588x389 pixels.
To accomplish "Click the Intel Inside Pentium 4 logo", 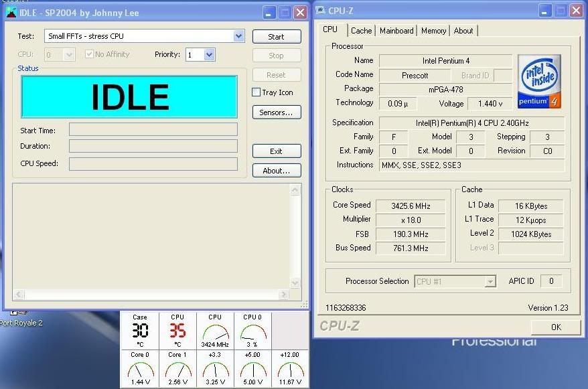I will click(539, 81).
